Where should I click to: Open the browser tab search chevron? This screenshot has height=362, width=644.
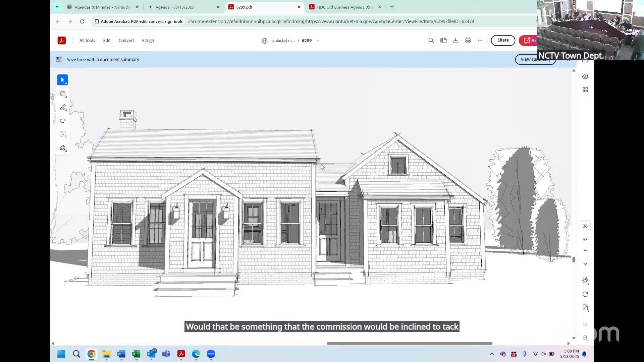point(57,7)
